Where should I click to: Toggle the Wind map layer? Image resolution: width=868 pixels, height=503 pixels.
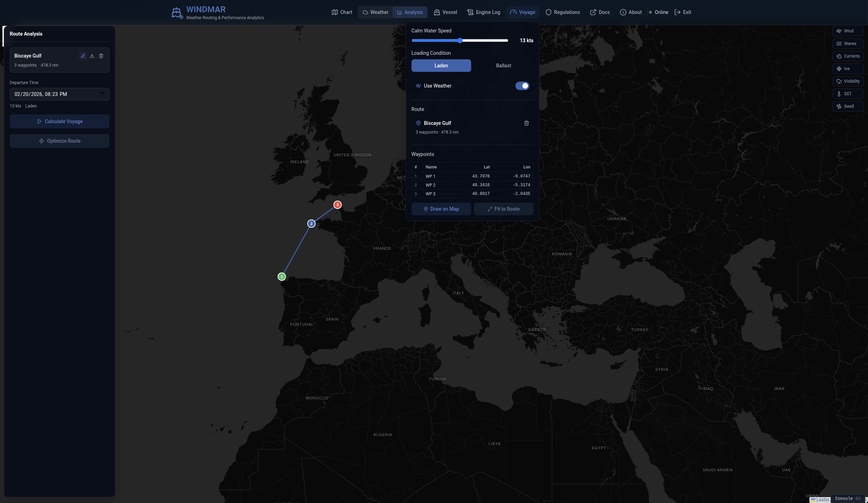coord(848,31)
